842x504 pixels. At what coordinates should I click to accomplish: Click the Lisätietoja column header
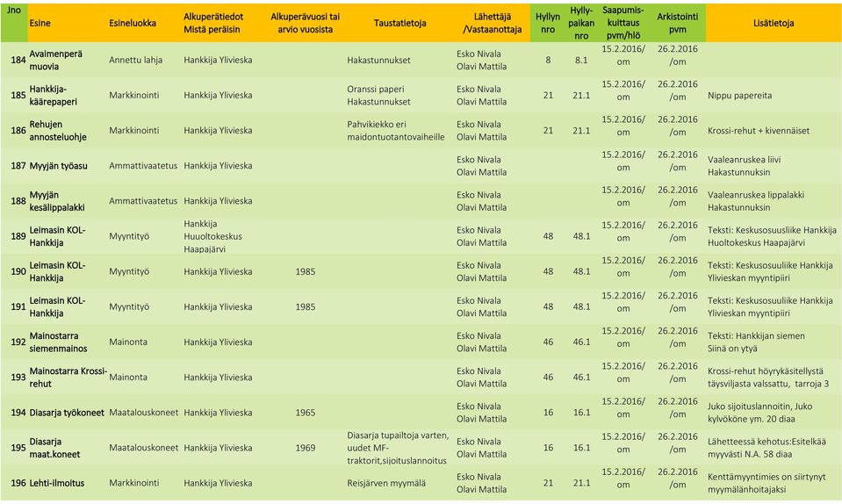(774, 23)
